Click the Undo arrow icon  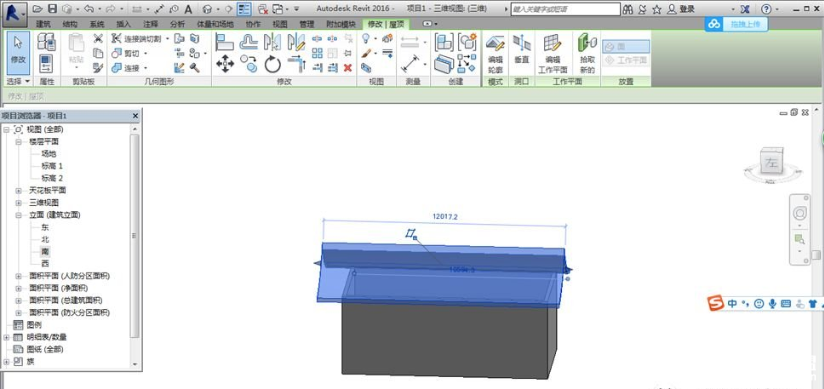click(88, 9)
